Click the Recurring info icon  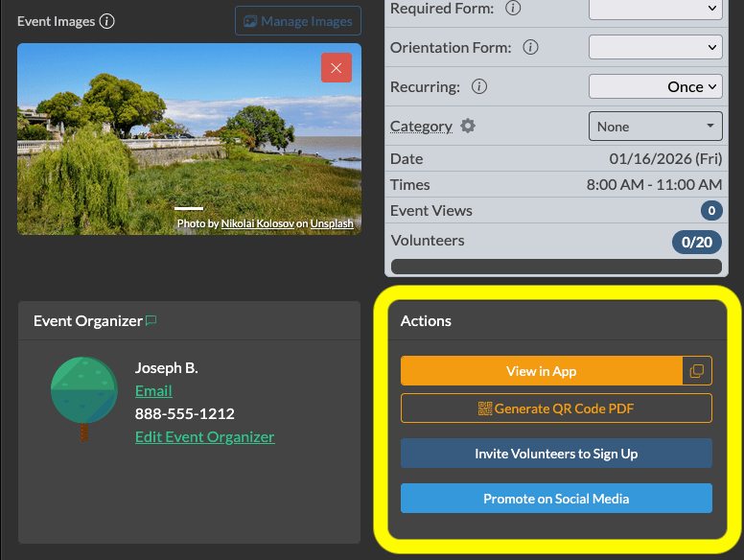tap(479, 86)
